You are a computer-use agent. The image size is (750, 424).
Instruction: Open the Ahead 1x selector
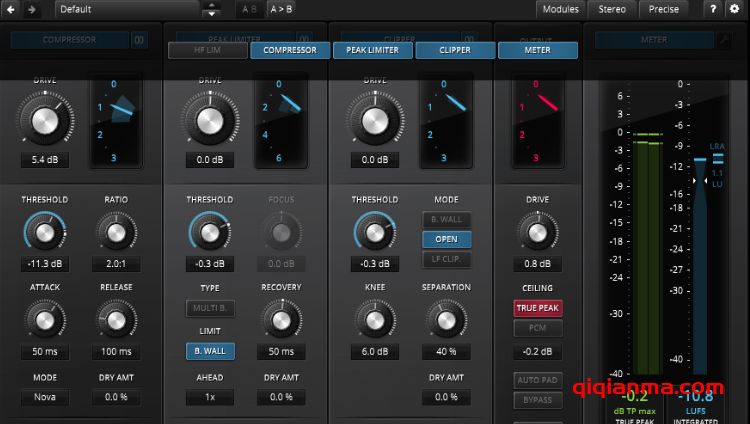209,397
